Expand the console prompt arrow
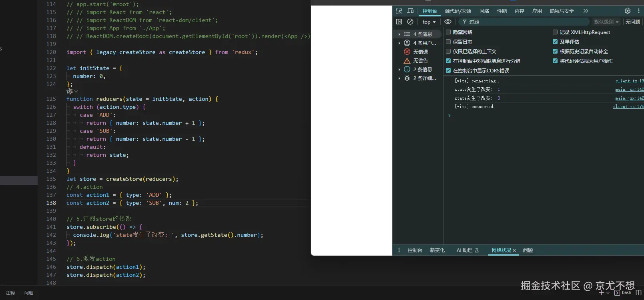 click(449, 115)
